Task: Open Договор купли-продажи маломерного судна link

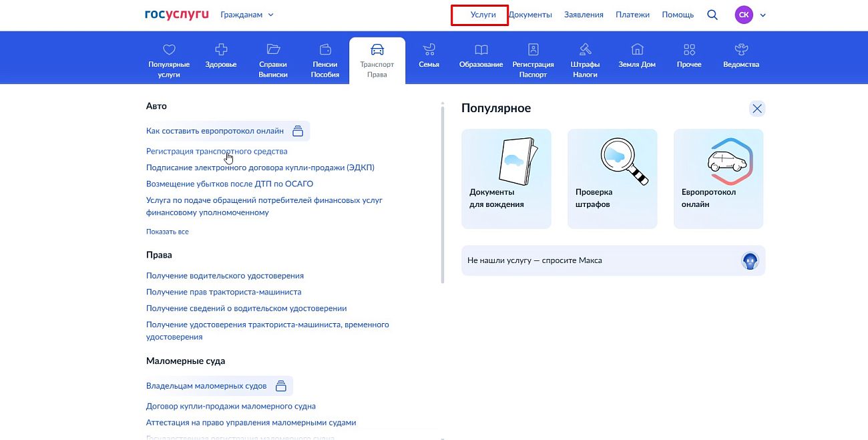Action: click(x=231, y=406)
